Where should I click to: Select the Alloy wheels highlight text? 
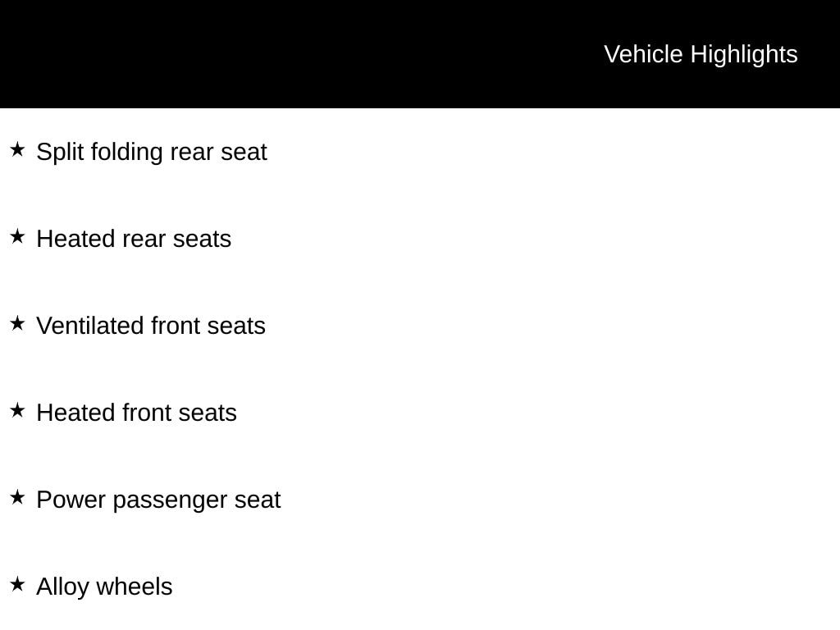click(104, 587)
